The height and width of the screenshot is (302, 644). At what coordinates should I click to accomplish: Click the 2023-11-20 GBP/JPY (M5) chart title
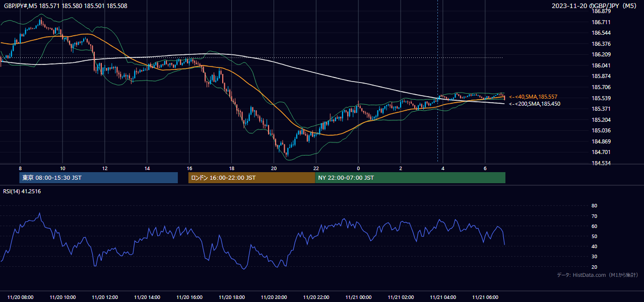pos(595,6)
